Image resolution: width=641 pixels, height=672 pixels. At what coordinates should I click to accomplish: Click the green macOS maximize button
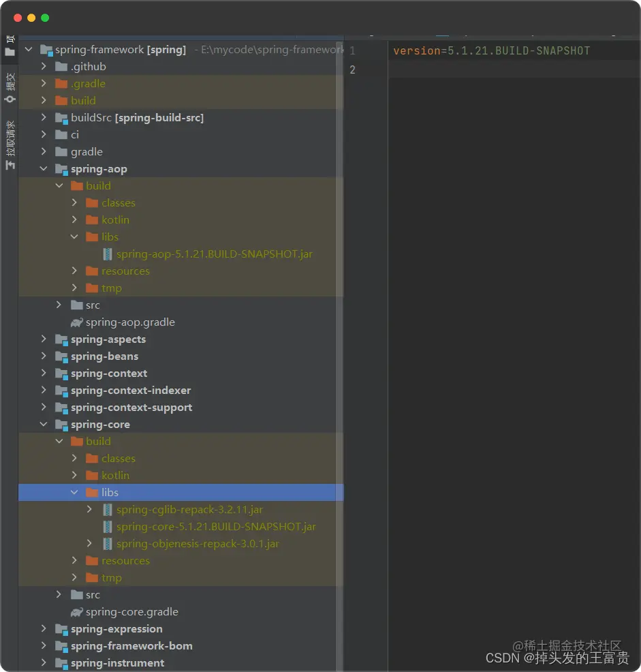tap(45, 18)
